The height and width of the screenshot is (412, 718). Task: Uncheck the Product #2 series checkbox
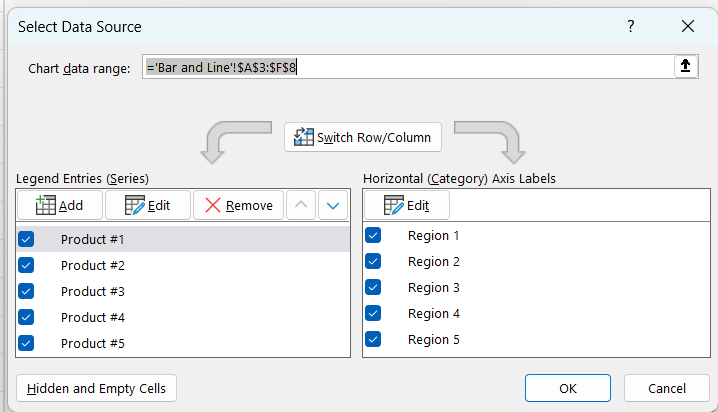26,265
